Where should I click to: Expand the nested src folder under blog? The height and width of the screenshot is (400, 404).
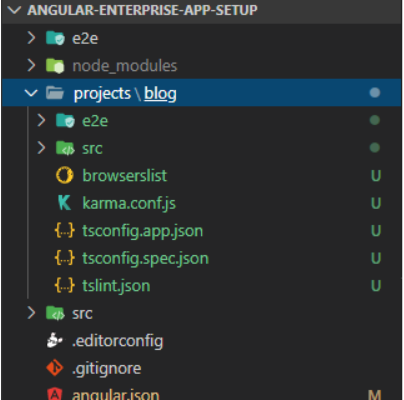41,148
